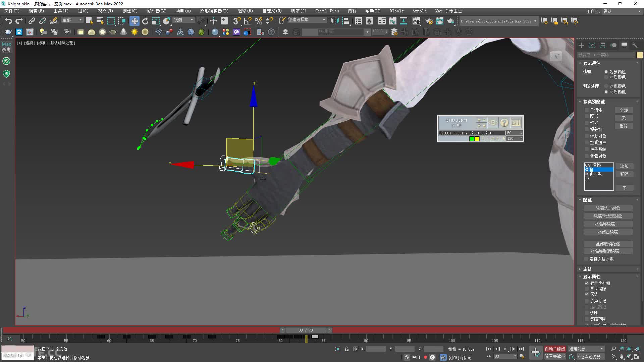Viewport: 644px width, 362px height.
Task: Open the 全部 selection filter dropdown
Action: coord(72,20)
